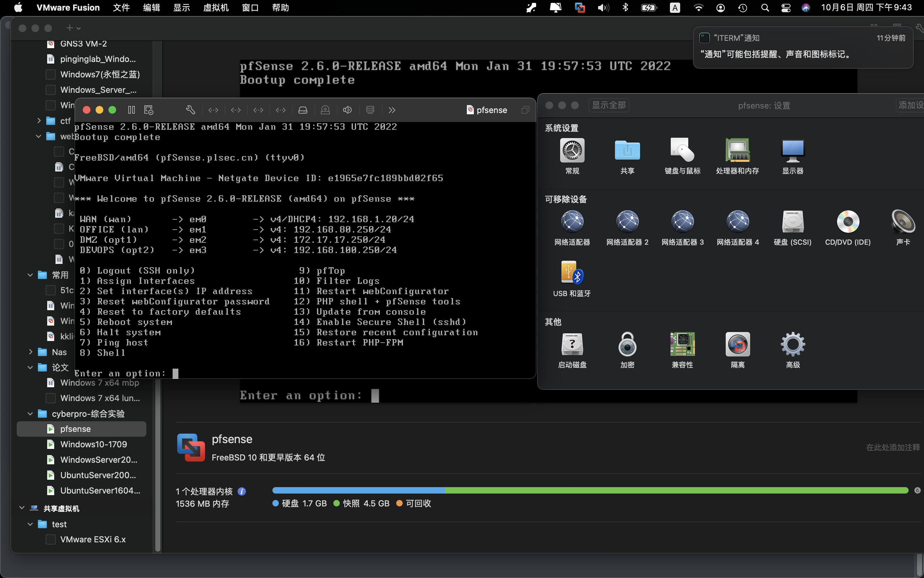Viewport: 924px width, 578px height.
Task: Click the snapshot icon in pfsense toolbar
Action: (x=149, y=110)
